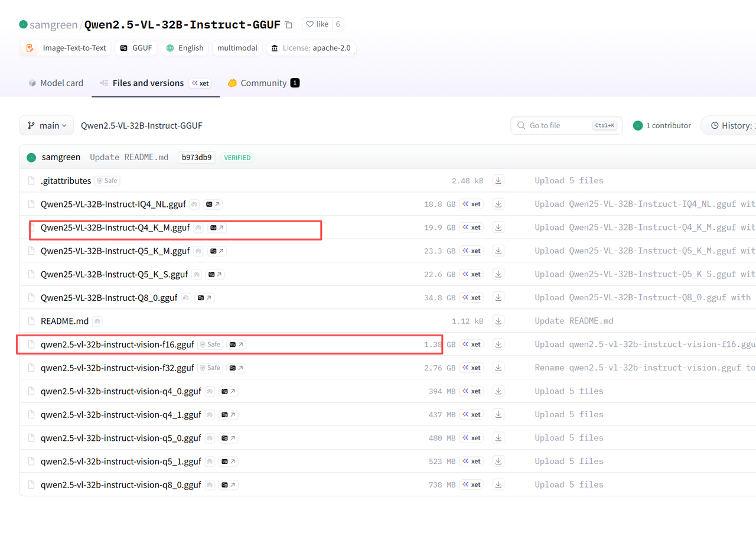This screenshot has width=756, height=536.
Task: Open GGUF viewer for vision-q8_0 file
Action: (x=228, y=485)
